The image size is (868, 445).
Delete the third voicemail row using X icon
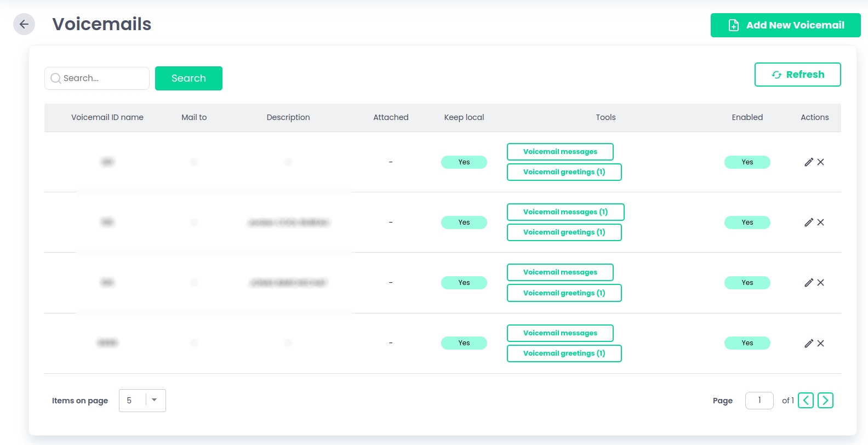click(820, 283)
